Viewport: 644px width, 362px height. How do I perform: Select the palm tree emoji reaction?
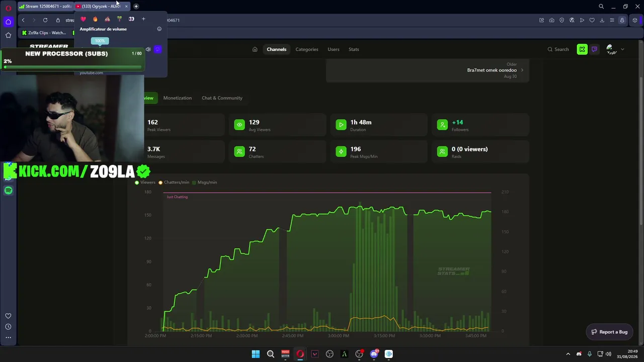point(119,19)
